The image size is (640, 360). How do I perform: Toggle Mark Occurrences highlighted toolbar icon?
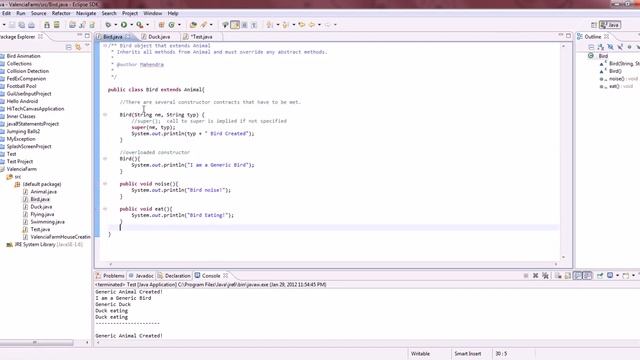pyautogui.click(x=235, y=25)
